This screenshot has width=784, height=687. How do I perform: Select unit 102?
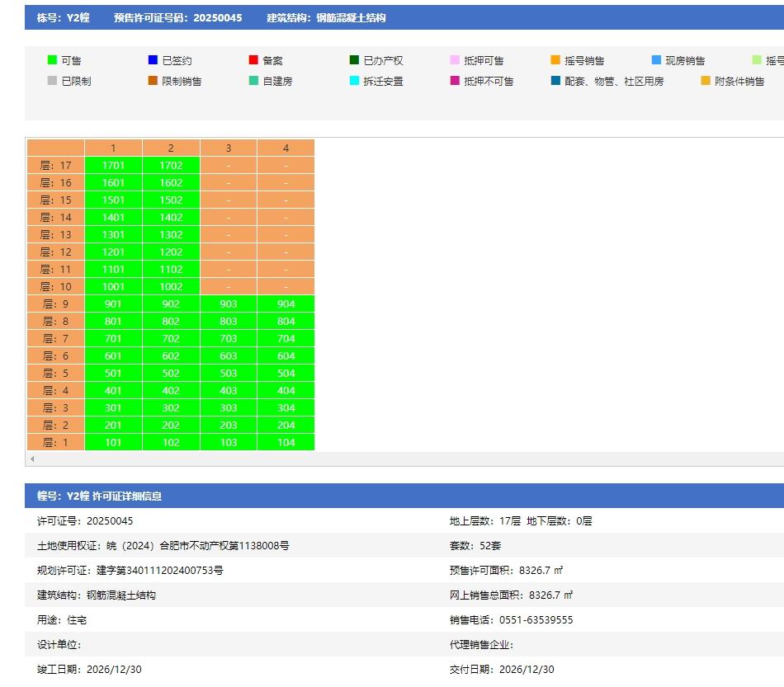tap(171, 443)
